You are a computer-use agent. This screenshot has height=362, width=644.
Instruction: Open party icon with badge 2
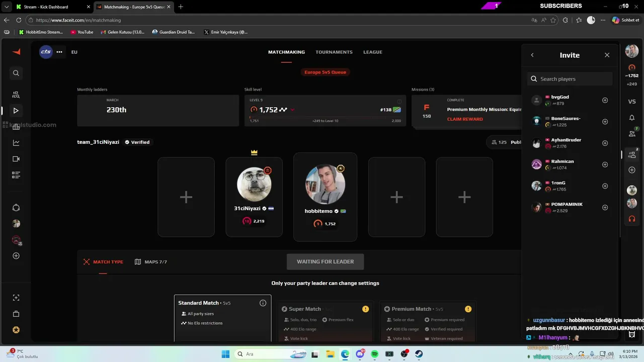pos(632,154)
